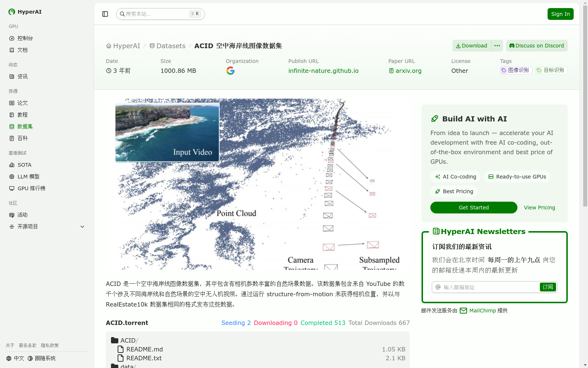Click Completed 513 status text
Screen dimensions: 588x368
[x=323, y=323]
